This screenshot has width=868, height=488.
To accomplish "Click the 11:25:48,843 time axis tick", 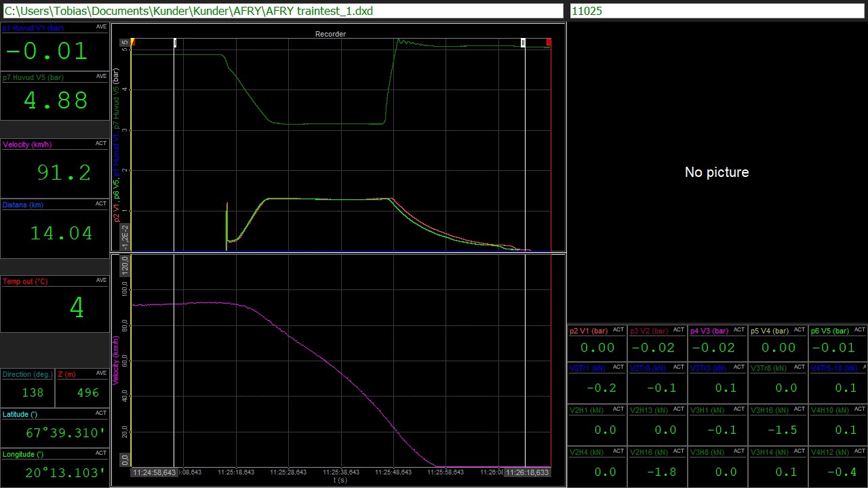I will pos(393,472).
